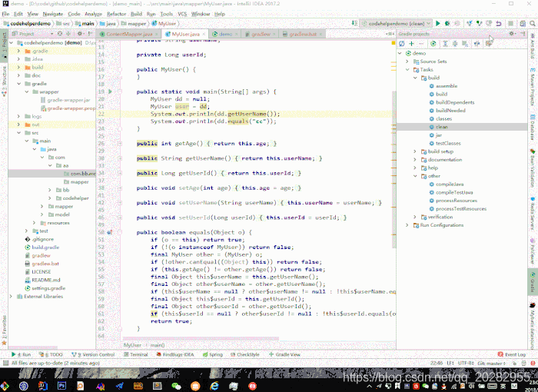This screenshot has width=538, height=392.
Task: Toggle the Run tool window
Action: (21, 354)
